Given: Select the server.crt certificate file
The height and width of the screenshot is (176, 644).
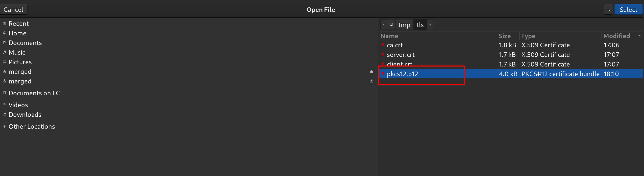Looking at the screenshot, I should click(x=401, y=55).
